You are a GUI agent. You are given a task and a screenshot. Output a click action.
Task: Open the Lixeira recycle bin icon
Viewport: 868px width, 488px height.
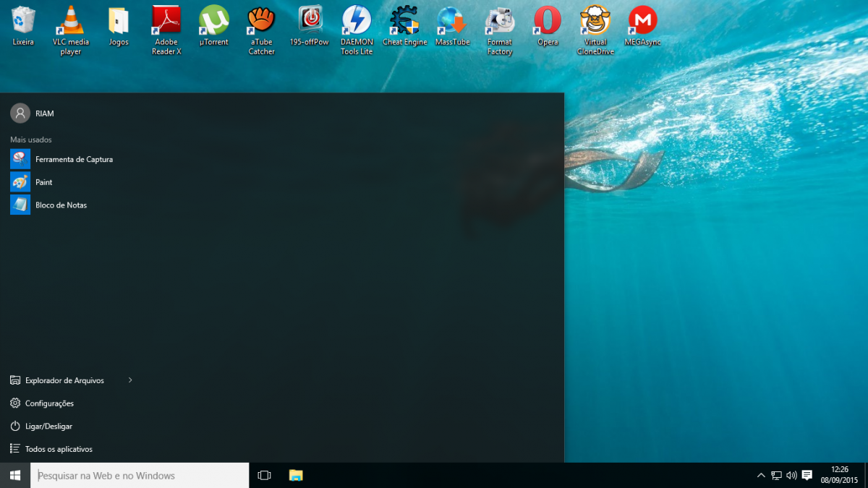23,26
